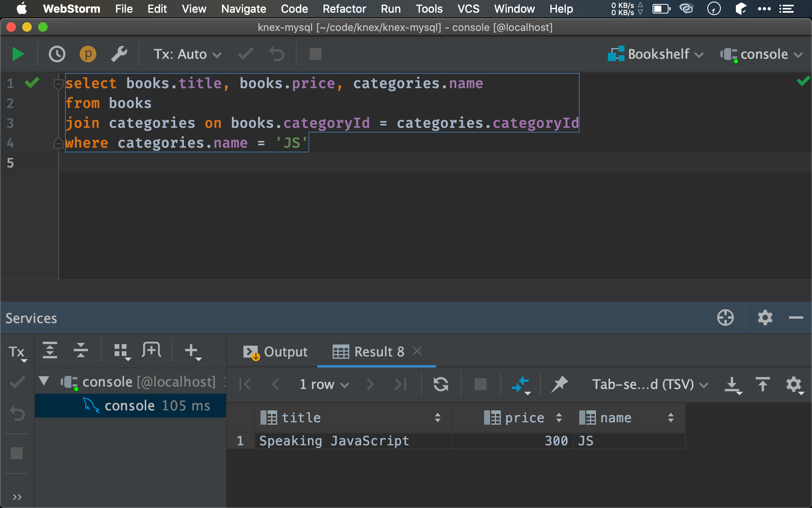
Task: Expand more Services sidebar actions chevrons
Action: (17, 497)
